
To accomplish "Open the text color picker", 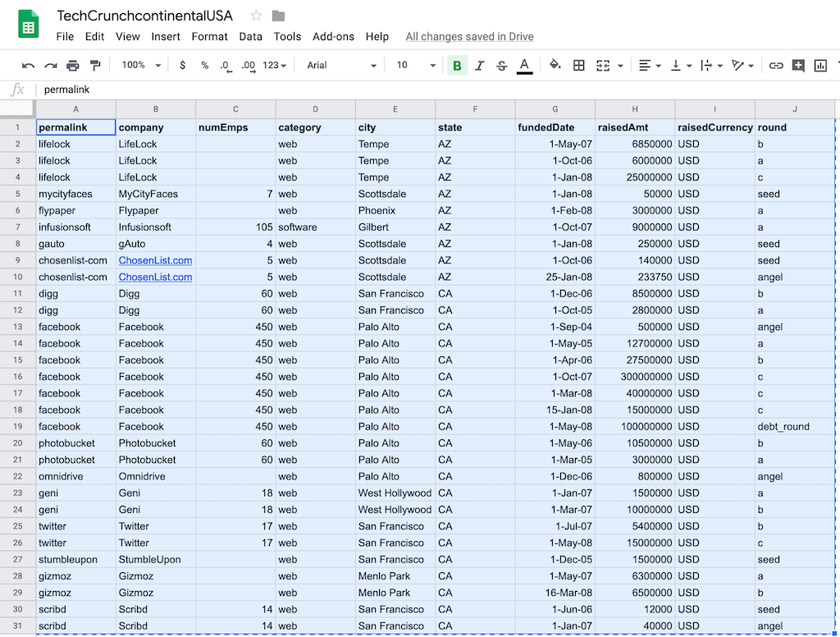I will click(x=524, y=64).
